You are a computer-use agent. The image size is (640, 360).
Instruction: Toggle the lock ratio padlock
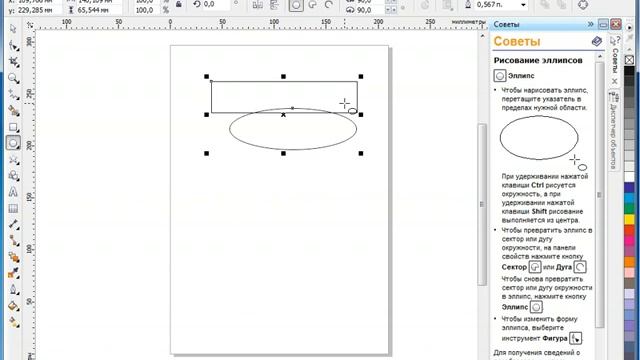pos(179,4)
